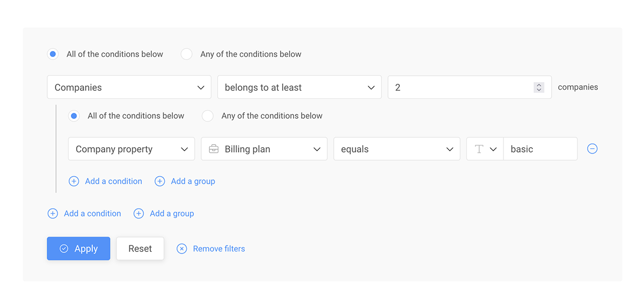
Task: Click the 'basic' value input field
Action: tap(540, 149)
